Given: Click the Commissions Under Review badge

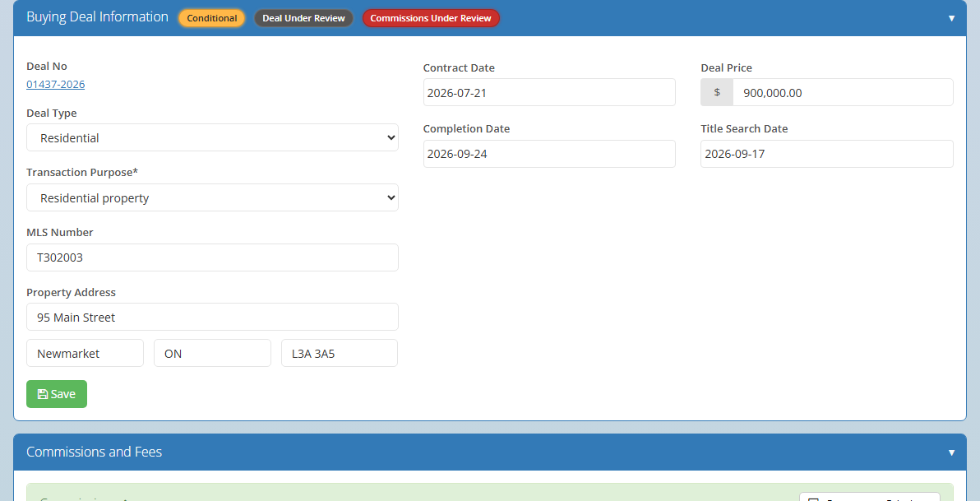Looking at the screenshot, I should coord(432,18).
